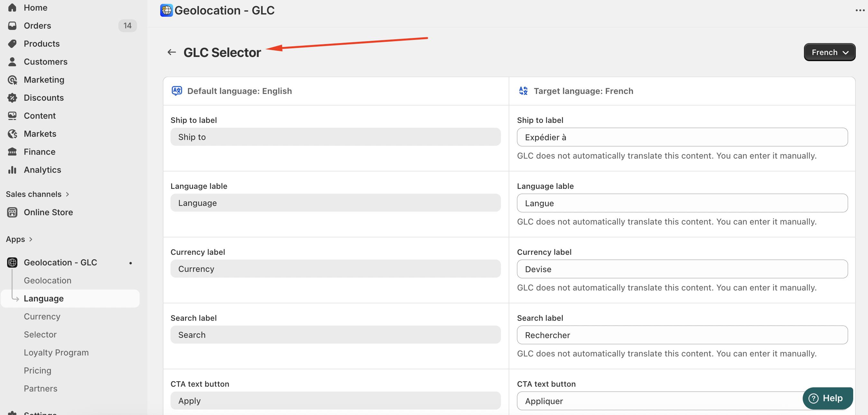Open the Loyalty Program page
The width and height of the screenshot is (868, 415).
pos(56,352)
